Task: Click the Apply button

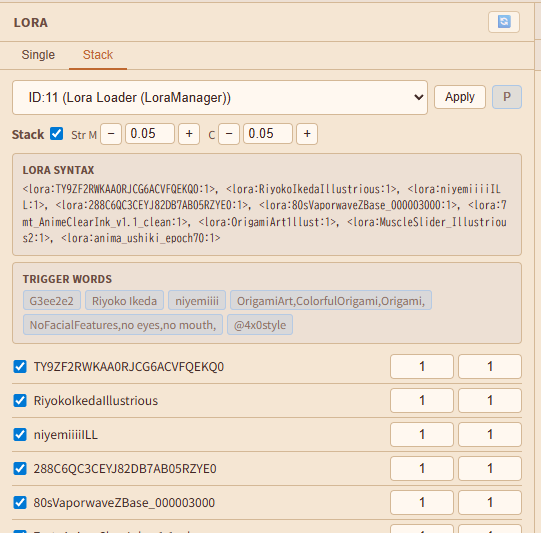Action: point(460,97)
